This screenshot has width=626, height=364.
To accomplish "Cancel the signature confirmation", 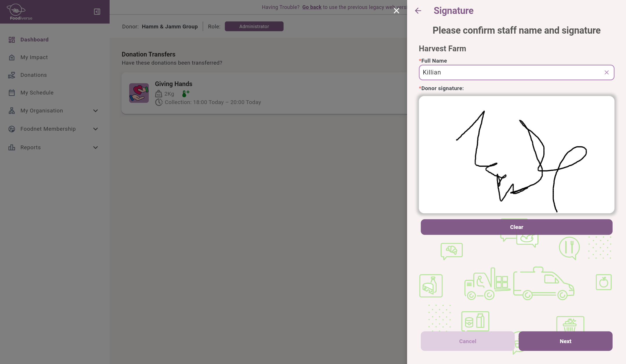I will tap(467, 341).
